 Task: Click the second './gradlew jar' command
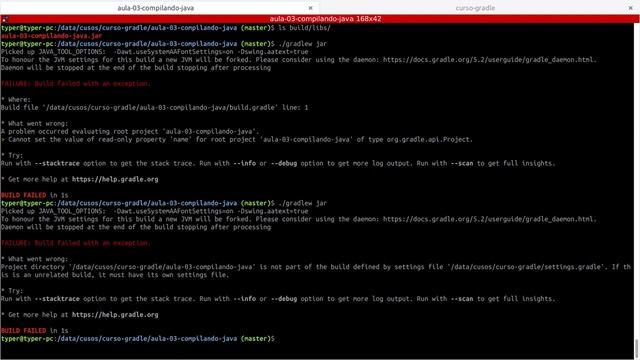[x=302, y=203]
